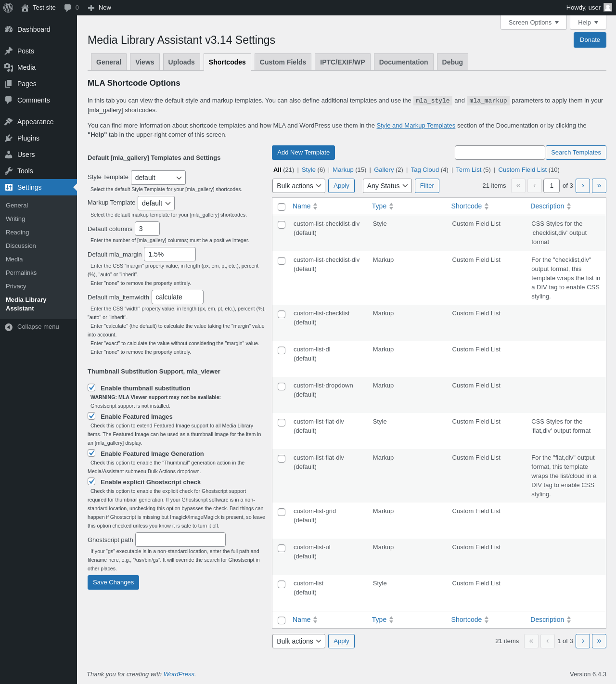Image resolution: width=616 pixels, height=684 pixels.
Task: Open Permalinks settings submenu item
Action: tap(21, 273)
